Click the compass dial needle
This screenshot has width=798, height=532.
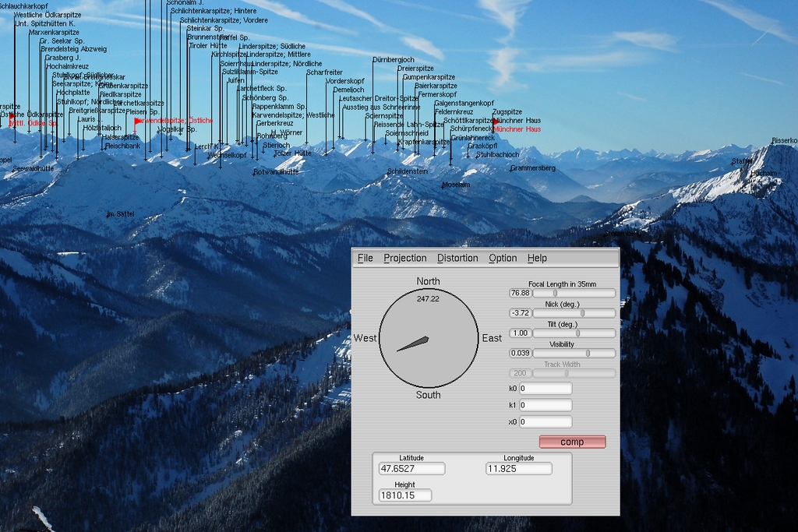[414, 344]
